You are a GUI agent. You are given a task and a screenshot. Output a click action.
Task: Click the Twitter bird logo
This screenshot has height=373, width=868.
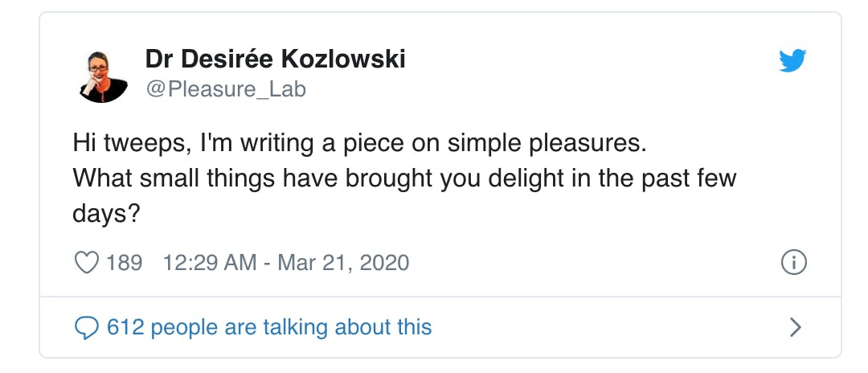click(792, 60)
